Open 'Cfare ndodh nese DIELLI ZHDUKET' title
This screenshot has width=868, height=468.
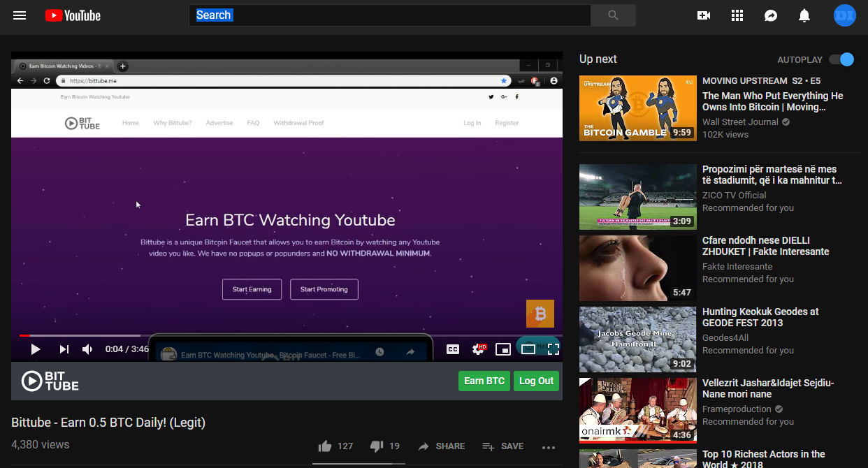pyautogui.click(x=766, y=246)
